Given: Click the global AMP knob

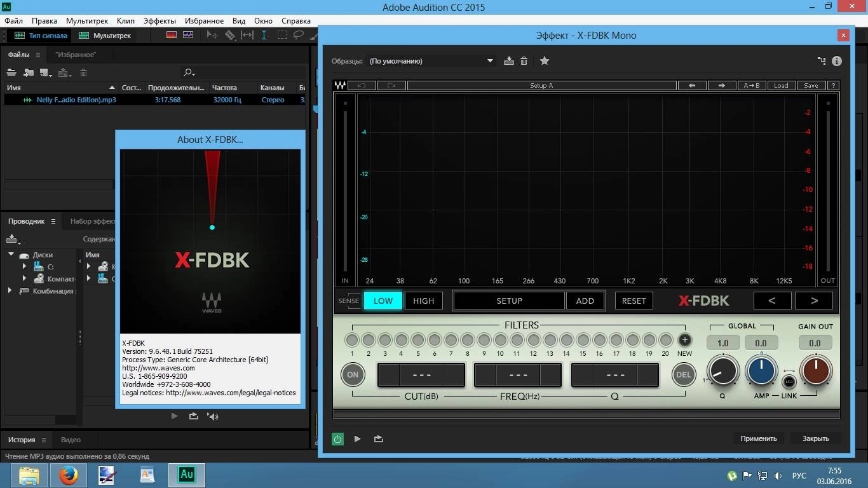Looking at the screenshot, I should click(761, 371).
